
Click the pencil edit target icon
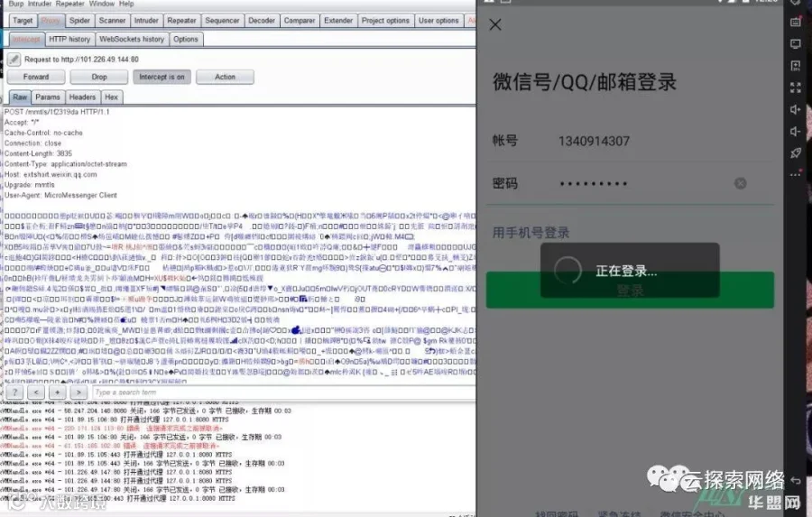click(14, 59)
